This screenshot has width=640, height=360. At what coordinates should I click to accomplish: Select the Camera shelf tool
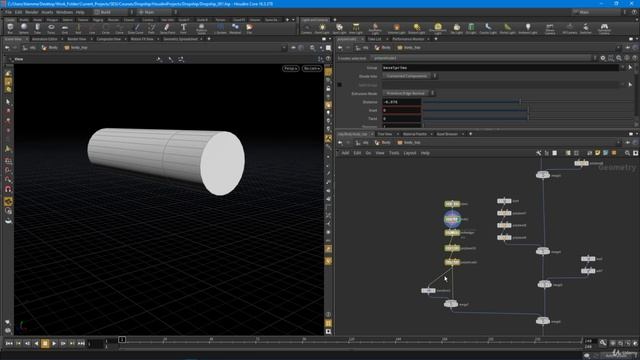[x=306, y=29]
